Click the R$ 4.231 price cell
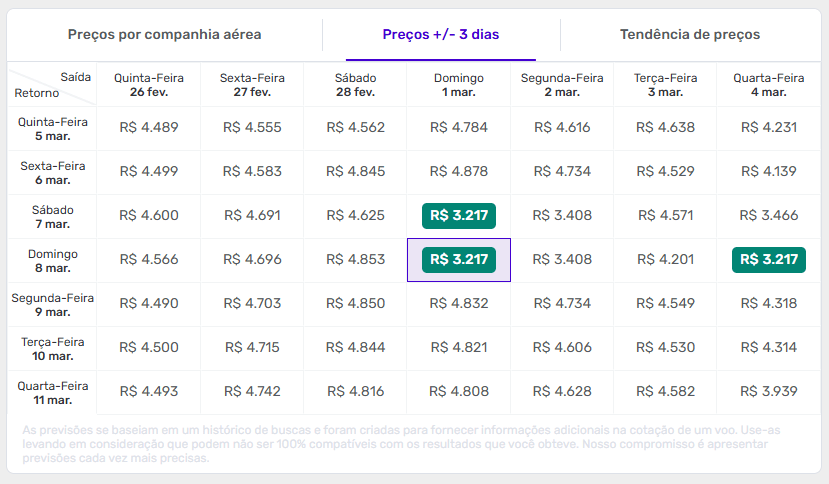Image resolution: width=829 pixels, height=484 pixels. coord(768,127)
